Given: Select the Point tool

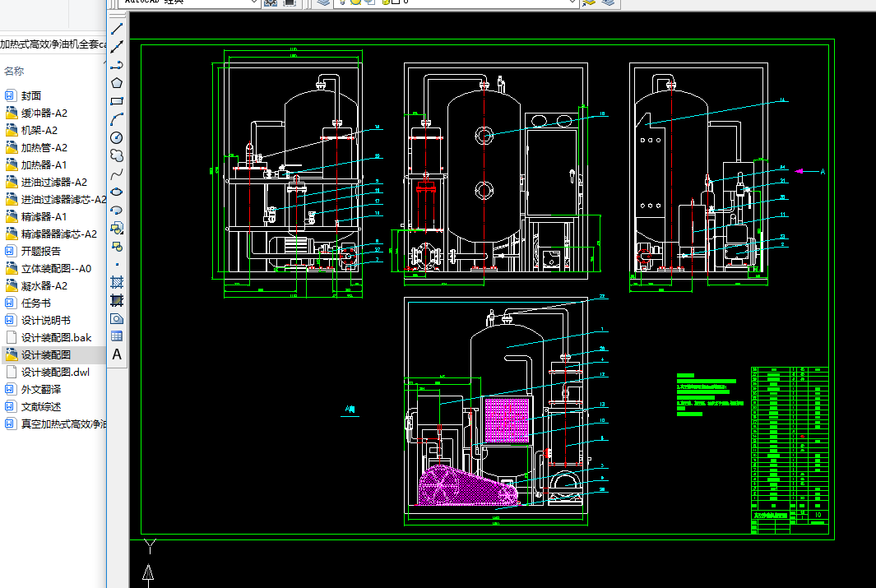Looking at the screenshot, I should pyautogui.click(x=117, y=264).
